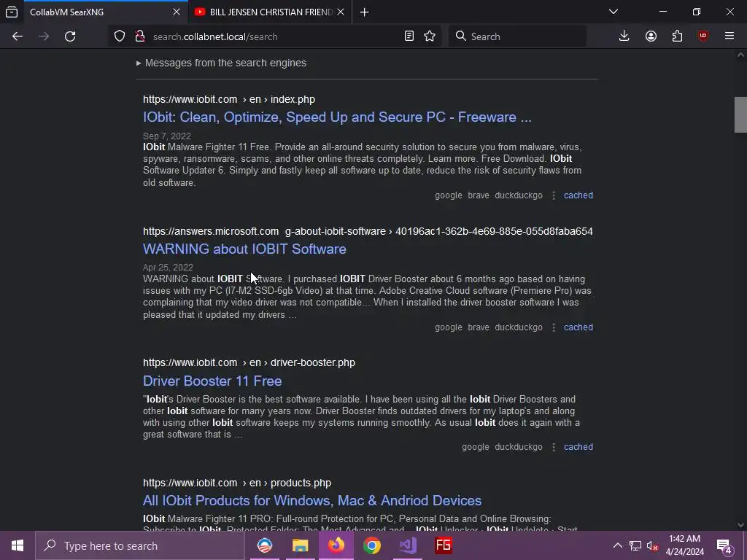List all tabs dropdown arrow
This screenshot has height=560, width=747.
tap(613, 12)
